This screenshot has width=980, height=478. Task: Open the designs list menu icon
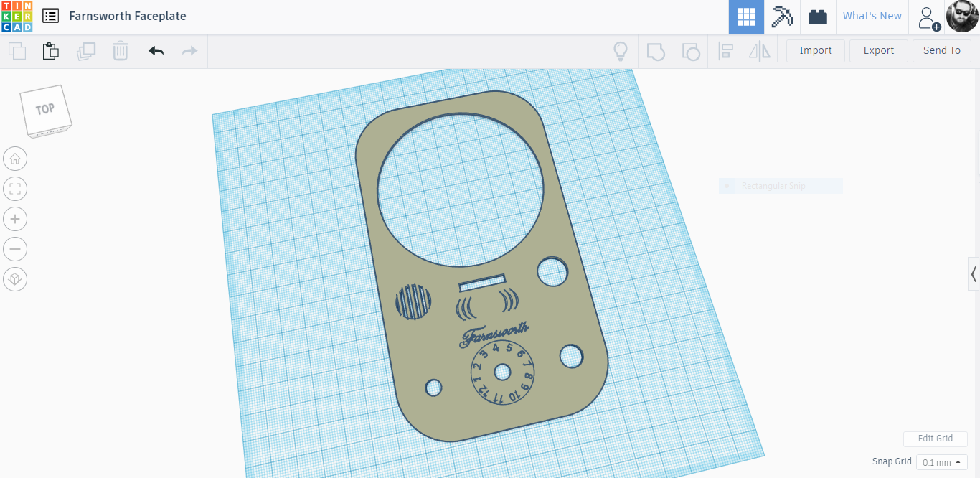point(50,16)
